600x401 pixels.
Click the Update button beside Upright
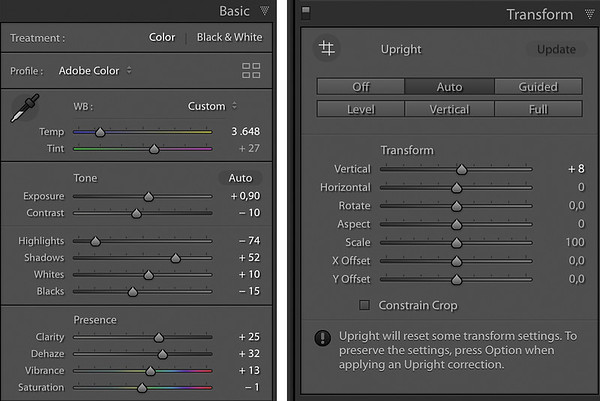point(556,49)
